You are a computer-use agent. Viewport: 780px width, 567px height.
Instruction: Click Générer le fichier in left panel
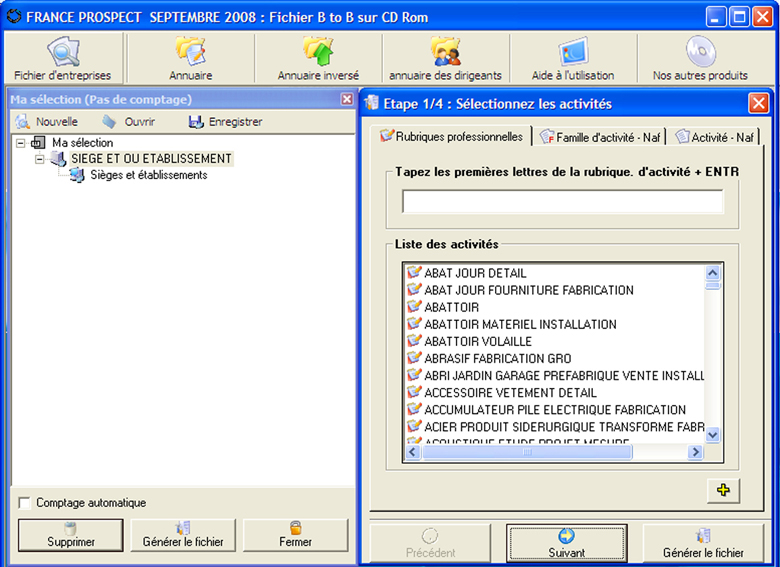point(183,535)
